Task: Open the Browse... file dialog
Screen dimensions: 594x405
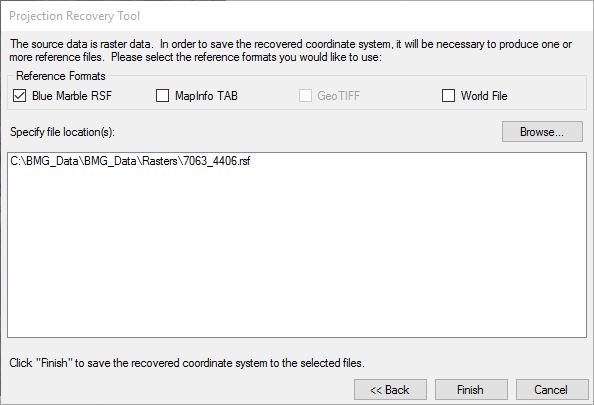Action: [542, 132]
